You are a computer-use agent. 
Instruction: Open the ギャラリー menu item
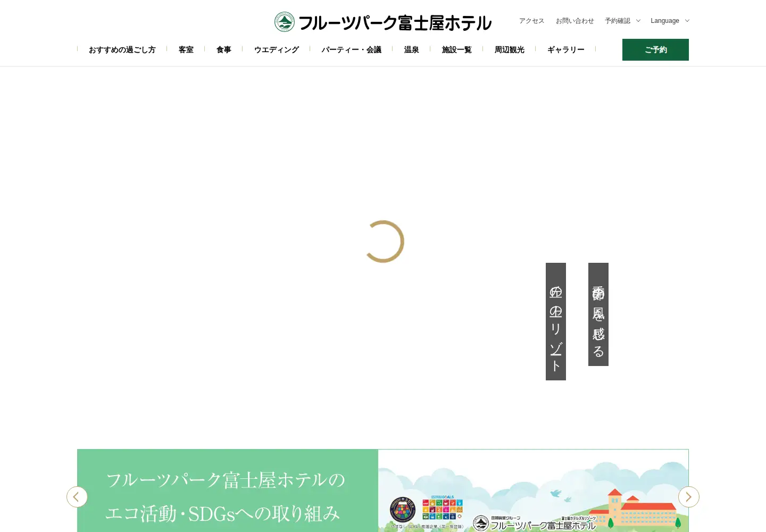(566, 49)
